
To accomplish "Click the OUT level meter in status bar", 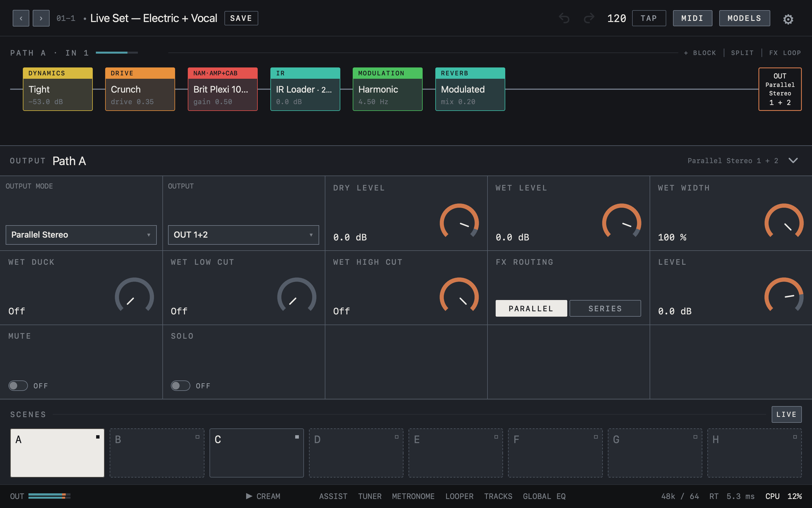I will tap(49, 496).
